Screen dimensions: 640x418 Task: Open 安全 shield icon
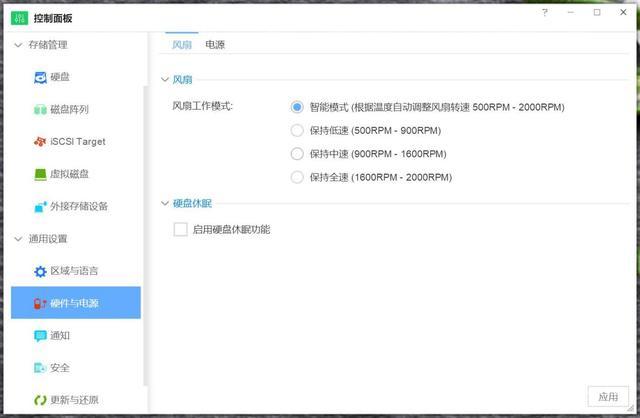(40, 368)
